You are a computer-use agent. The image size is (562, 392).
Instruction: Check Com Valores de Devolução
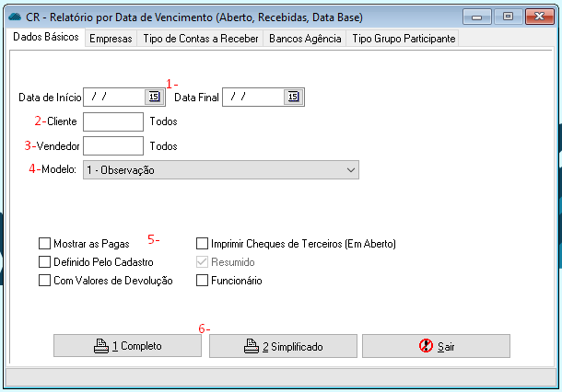(44, 281)
